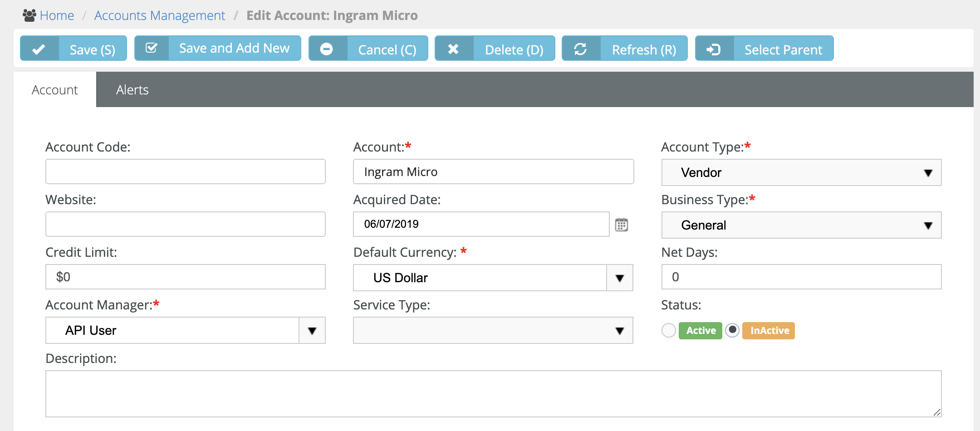Click the Account Code input field
The width and height of the screenshot is (980, 431).
click(186, 171)
